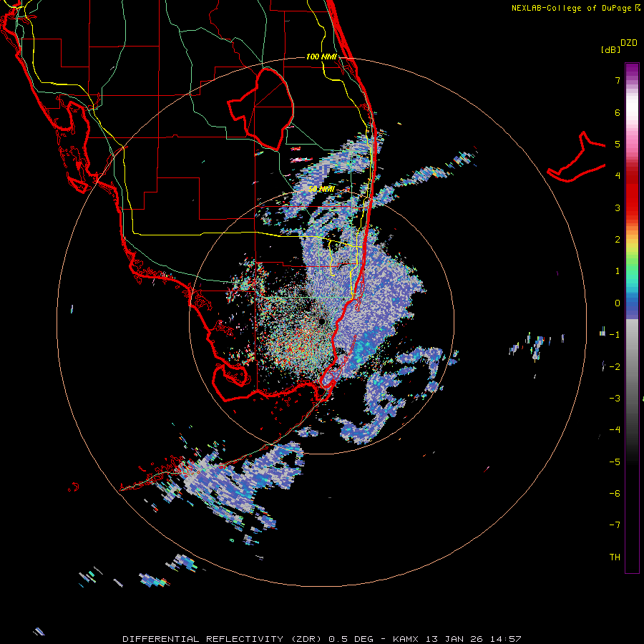This screenshot has width=644, height=644.
Task: Select the 4 dB scale label
Action: [x=618, y=176]
